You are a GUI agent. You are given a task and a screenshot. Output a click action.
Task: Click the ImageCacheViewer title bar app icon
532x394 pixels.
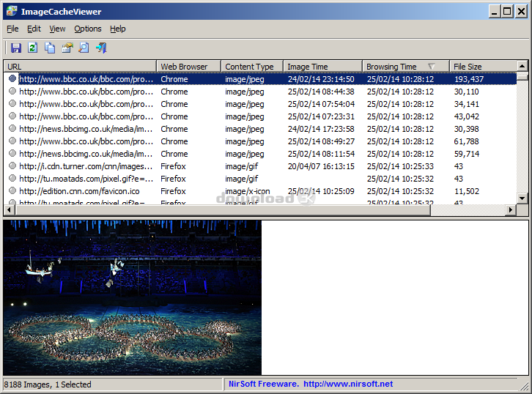tap(11, 11)
